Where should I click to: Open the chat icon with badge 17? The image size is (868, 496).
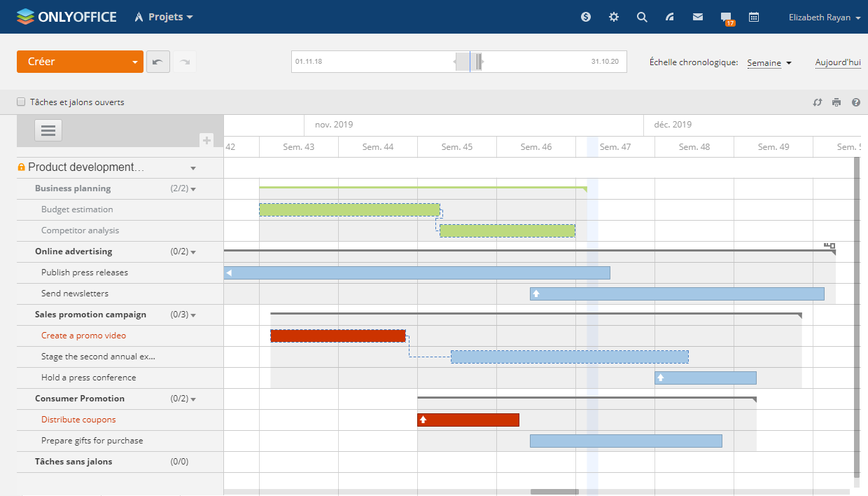[727, 18]
